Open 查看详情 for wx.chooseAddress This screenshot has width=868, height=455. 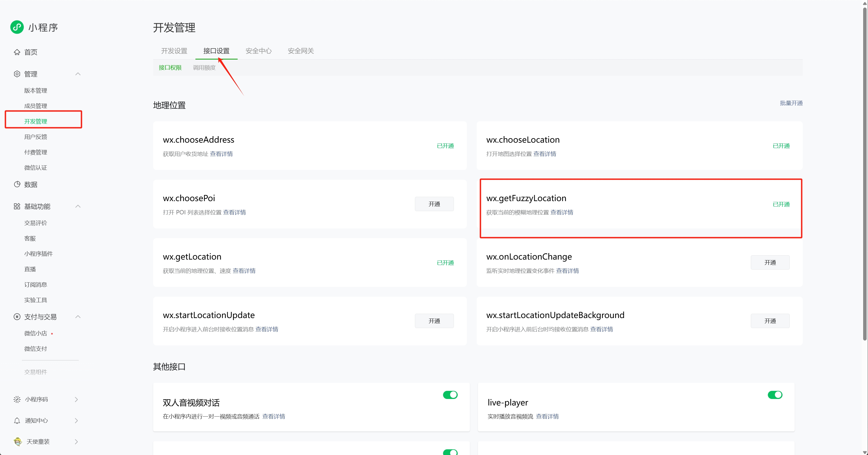click(x=221, y=154)
